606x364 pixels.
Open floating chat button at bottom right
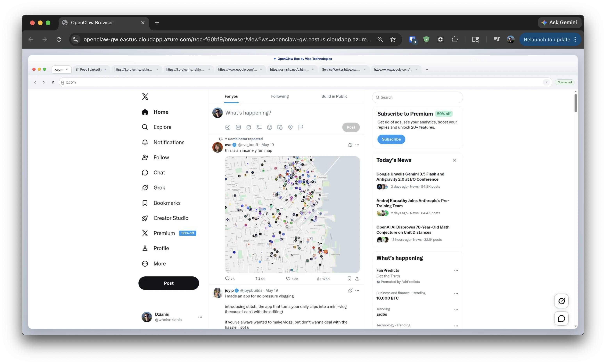[561, 319]
